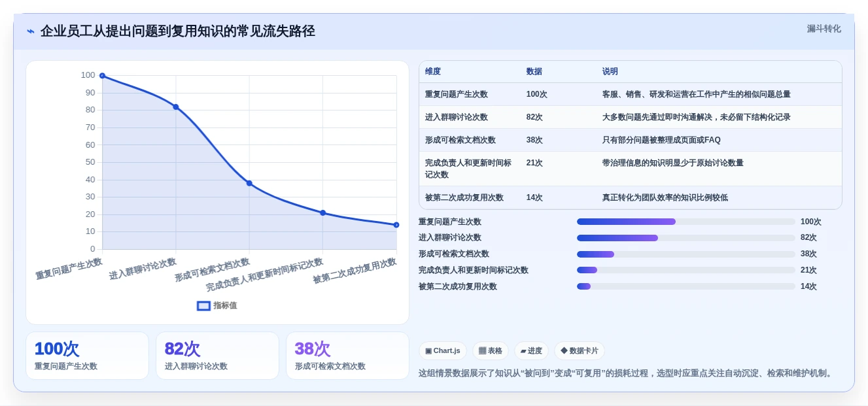Click the 被第二次成功复用次数 progress bar
868x406 pixels.
pyautogui.click(x=686, y=286)
